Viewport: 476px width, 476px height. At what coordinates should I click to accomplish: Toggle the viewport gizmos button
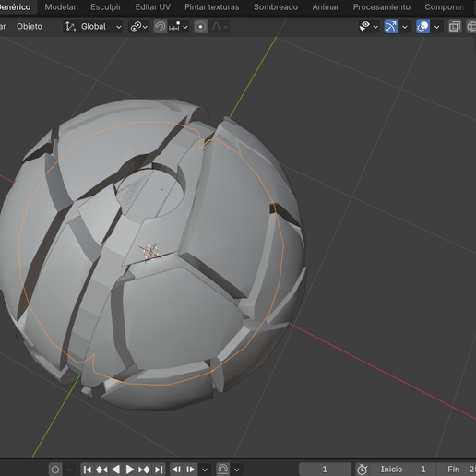[x=390, y=27]
